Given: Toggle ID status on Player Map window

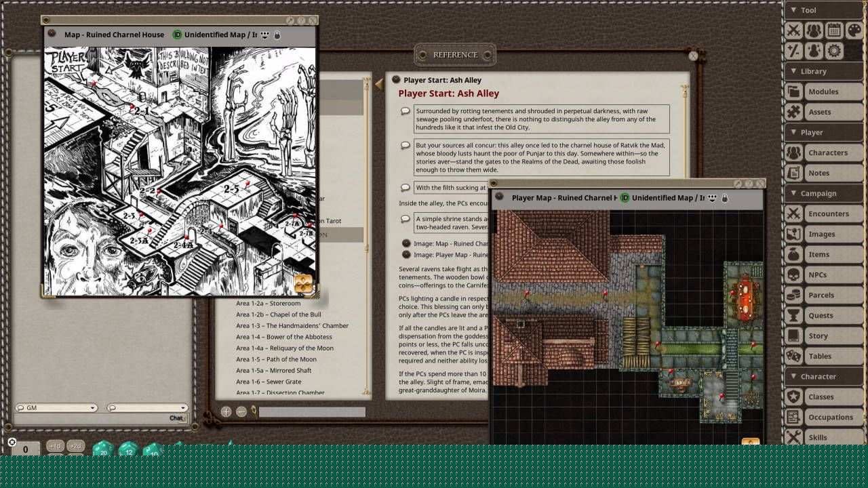Looking at the screenshot, I should point(625,198).
